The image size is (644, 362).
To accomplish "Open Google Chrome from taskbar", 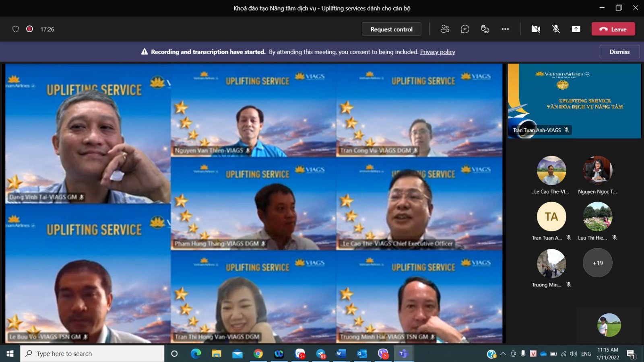I will [x=258, y=354].
